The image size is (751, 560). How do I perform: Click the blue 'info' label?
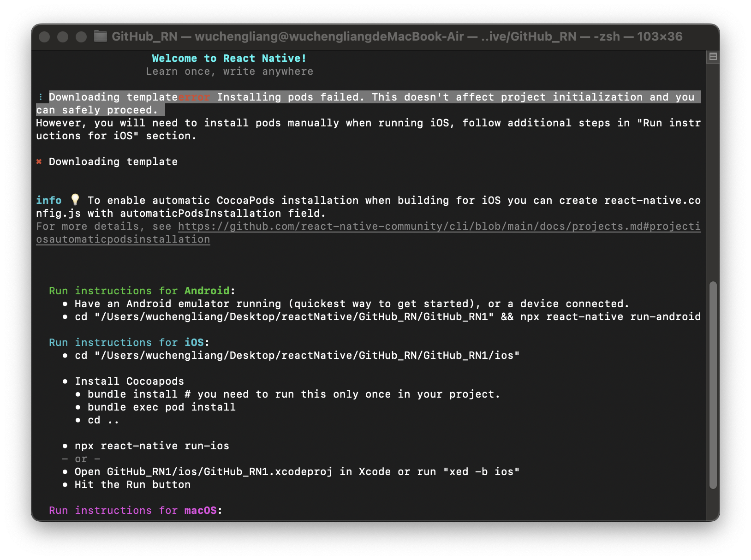pyautogui.click(x=49, y=200)
